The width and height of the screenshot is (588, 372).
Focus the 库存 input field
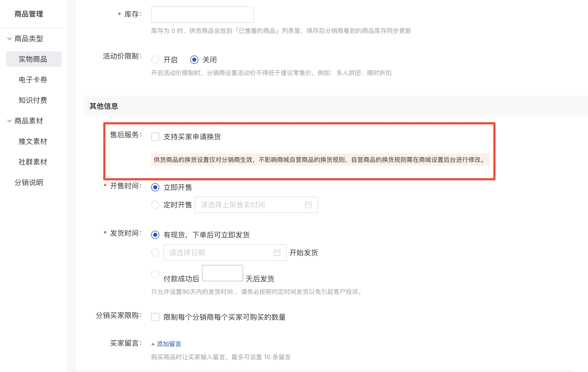pyautogui.click(x=203, y=15)
